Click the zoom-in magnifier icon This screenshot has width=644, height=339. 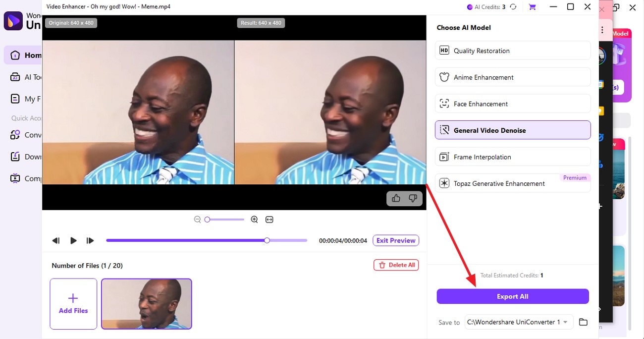[254, 219]
